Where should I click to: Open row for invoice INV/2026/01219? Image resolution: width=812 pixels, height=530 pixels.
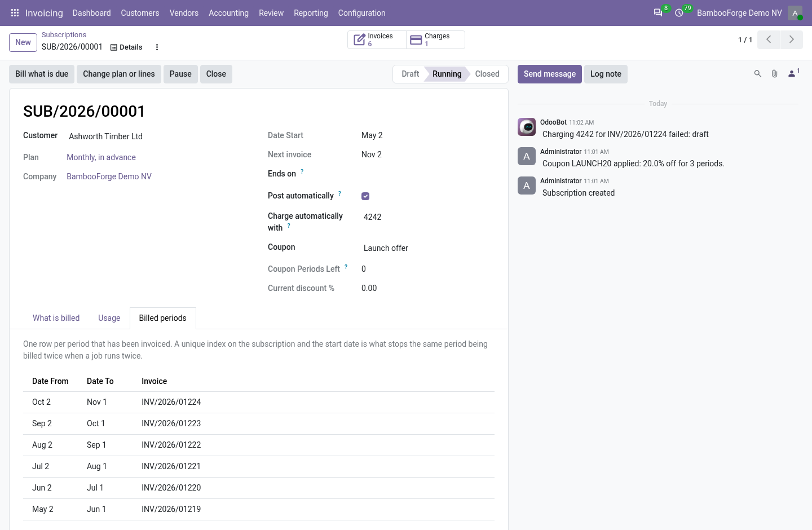[x=259, y=509]
